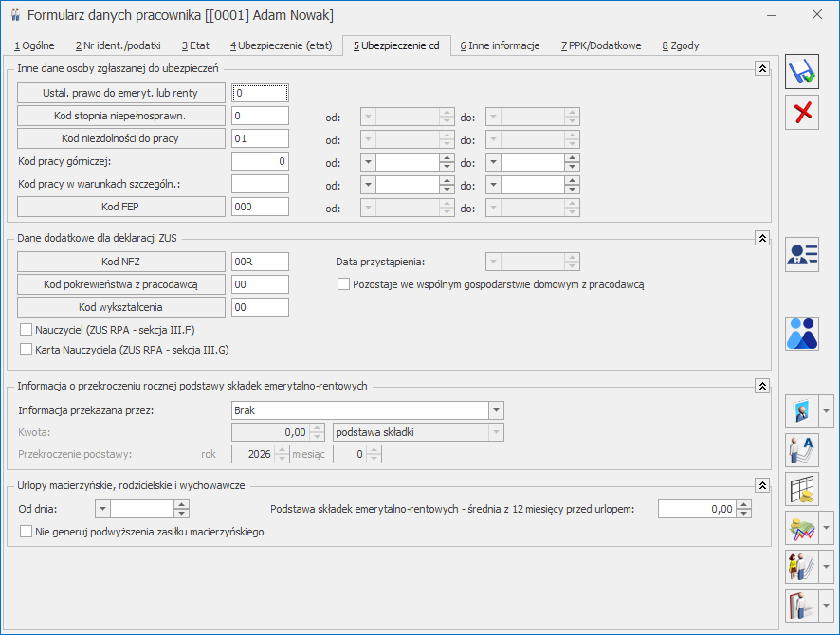The height and width of the screenshot is (635, 840).
Task: Open the employee ID card icon
Action: (x=802, y=254)
